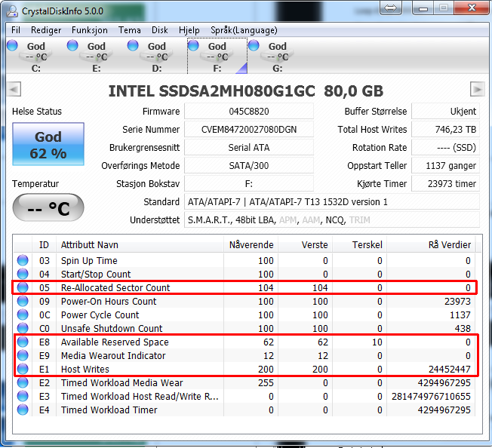Click the serial number CVEM84720027080DGN field

point(249,130)
